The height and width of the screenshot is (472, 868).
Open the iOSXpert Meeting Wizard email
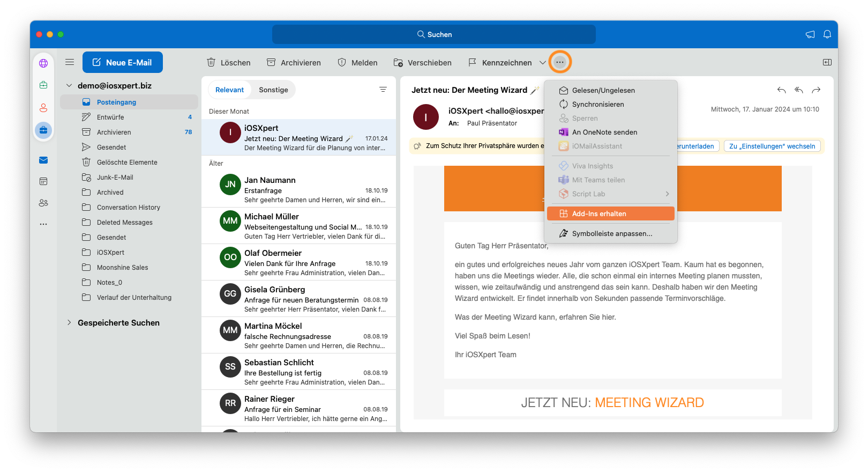click(299, 137)
